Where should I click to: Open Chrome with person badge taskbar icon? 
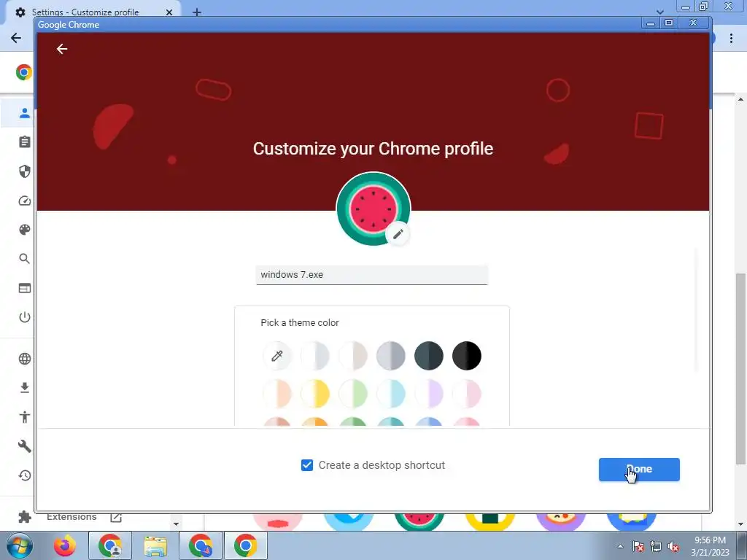(111, 545)
